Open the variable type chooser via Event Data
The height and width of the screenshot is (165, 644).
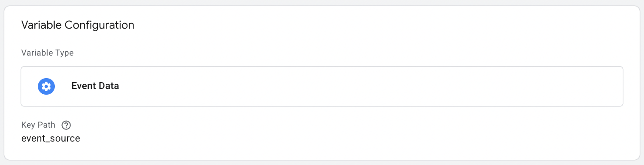[x=322, y=86]
